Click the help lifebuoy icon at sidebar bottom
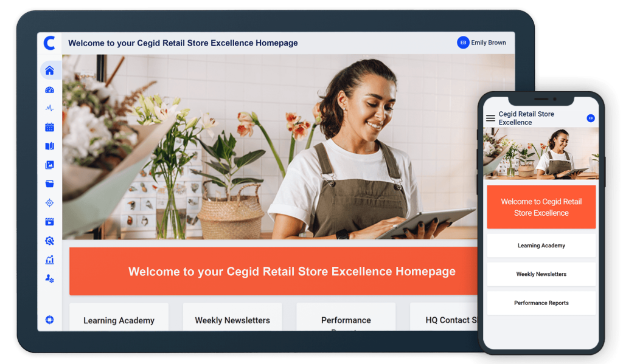 click(x=50, y=320)
